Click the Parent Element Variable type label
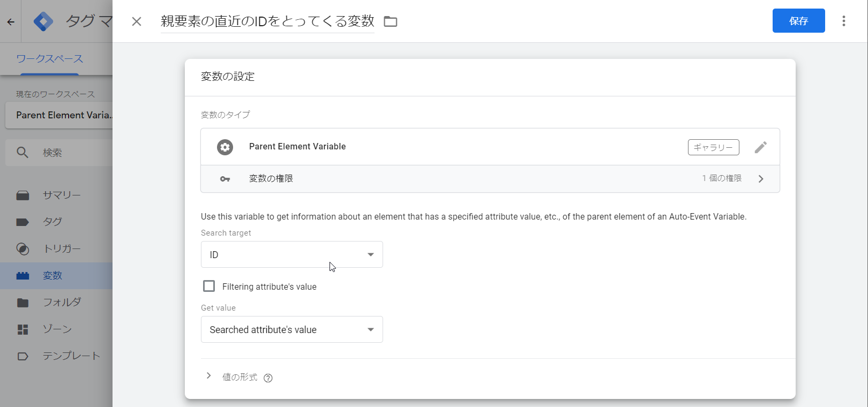868x407 pixels. pyautogui.click(x=297, y=147)
